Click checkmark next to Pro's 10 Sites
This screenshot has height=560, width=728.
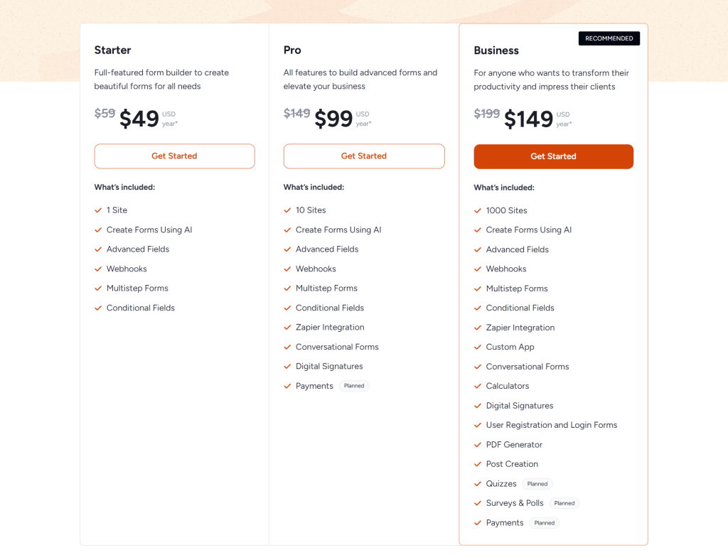click(287, 210)
